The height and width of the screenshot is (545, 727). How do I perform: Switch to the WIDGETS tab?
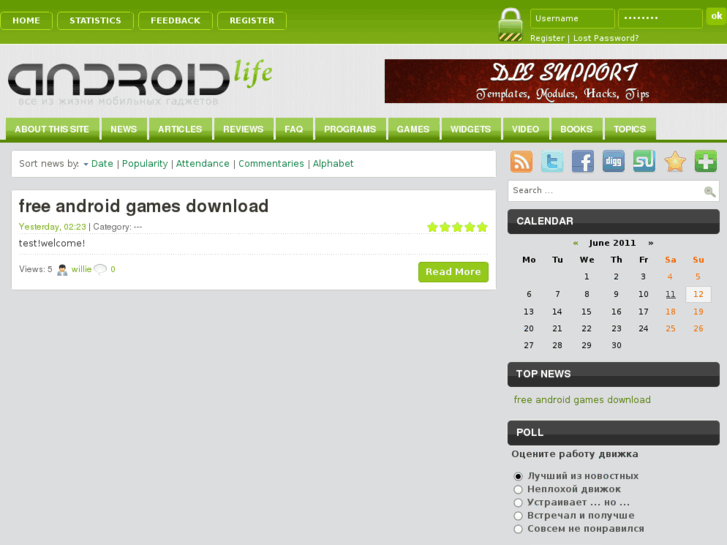pos(471,129)
